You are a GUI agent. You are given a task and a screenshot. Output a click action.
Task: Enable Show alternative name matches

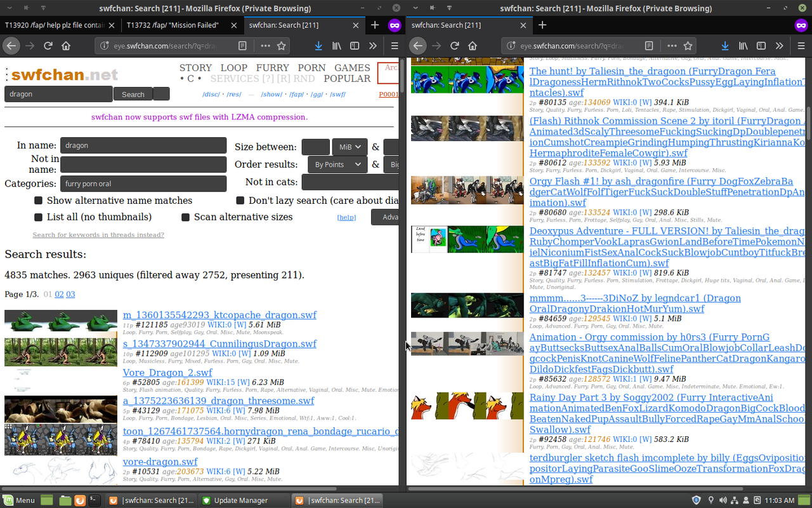(x=38, y=200)
